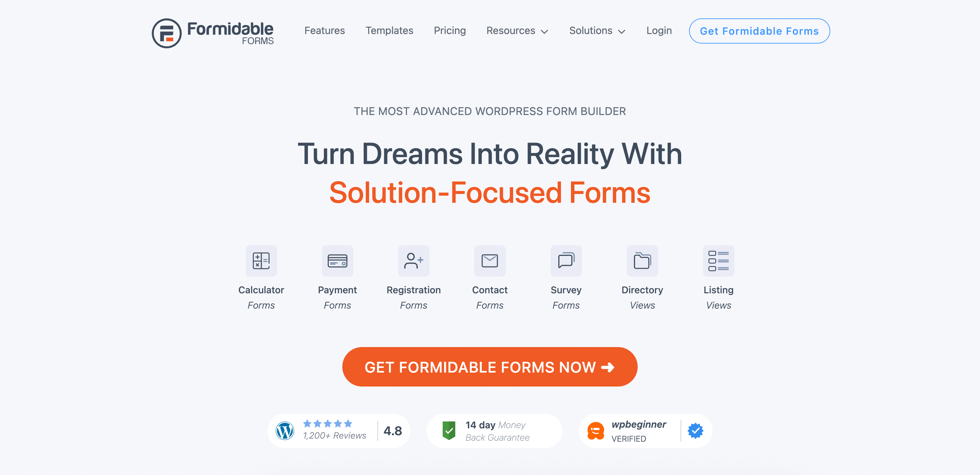Click the Login link

click(659, 30)
